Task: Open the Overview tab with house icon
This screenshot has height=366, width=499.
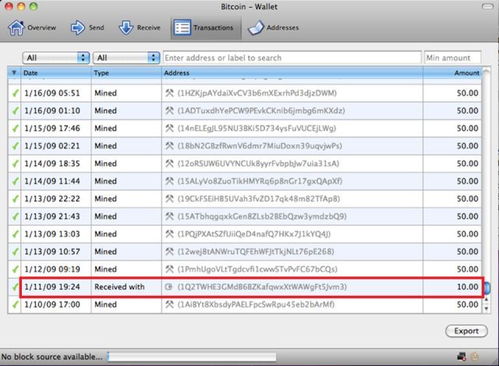Action: coord(32,28)
